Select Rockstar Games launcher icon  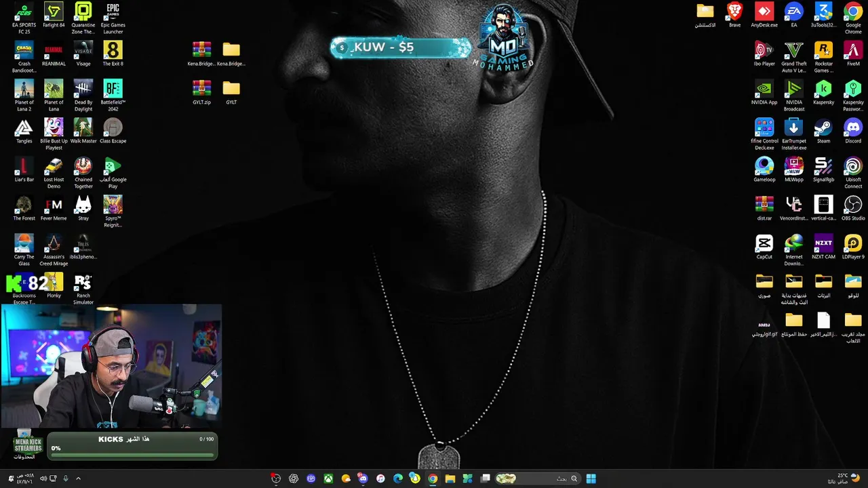coord(823,57)
